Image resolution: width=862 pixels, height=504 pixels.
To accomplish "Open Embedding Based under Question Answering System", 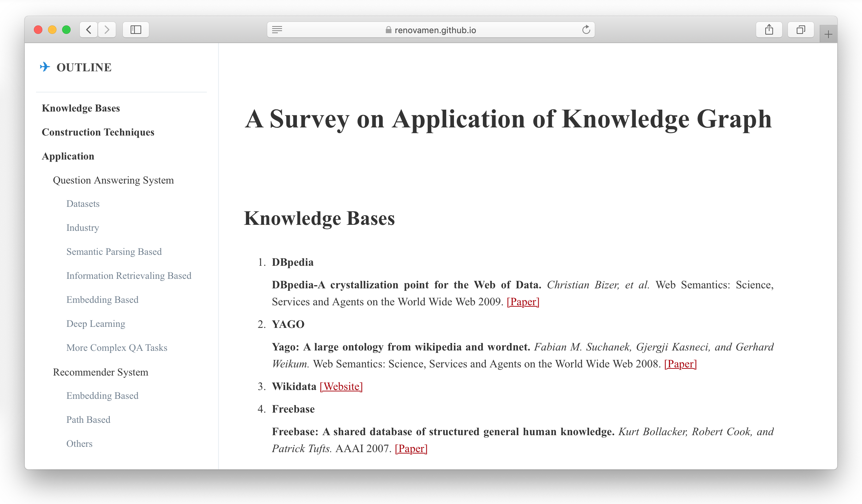I will pyautogui.click(x=102, y=300).
